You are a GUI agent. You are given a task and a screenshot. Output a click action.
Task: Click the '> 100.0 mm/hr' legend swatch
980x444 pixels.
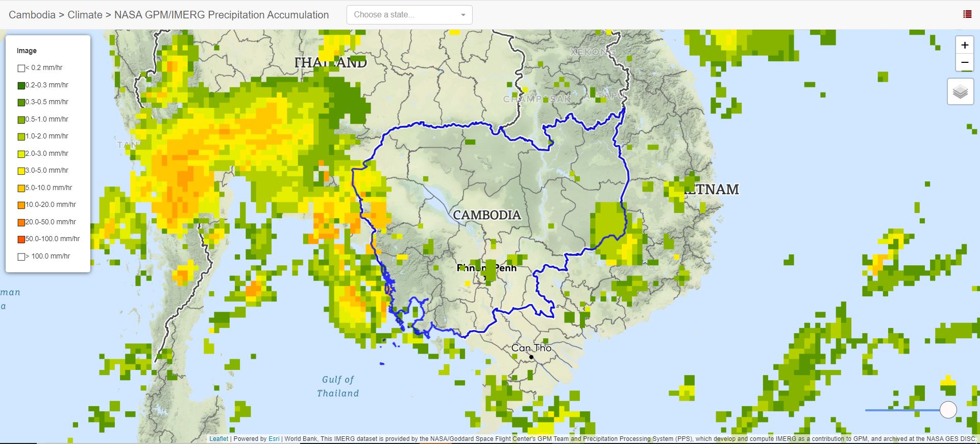21,256
